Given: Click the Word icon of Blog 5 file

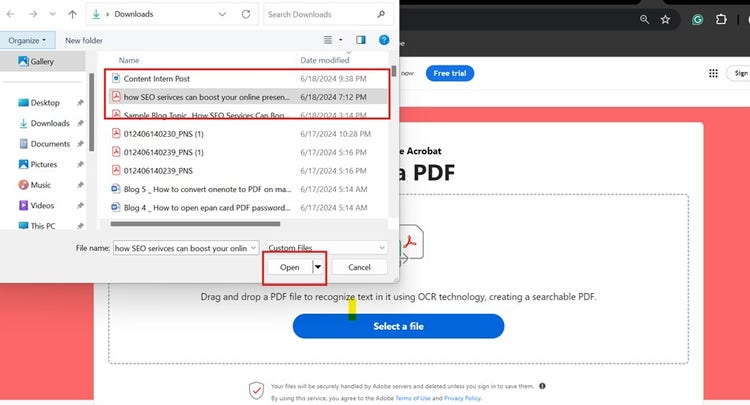Looking at the screenshot, I should (116, 189).
